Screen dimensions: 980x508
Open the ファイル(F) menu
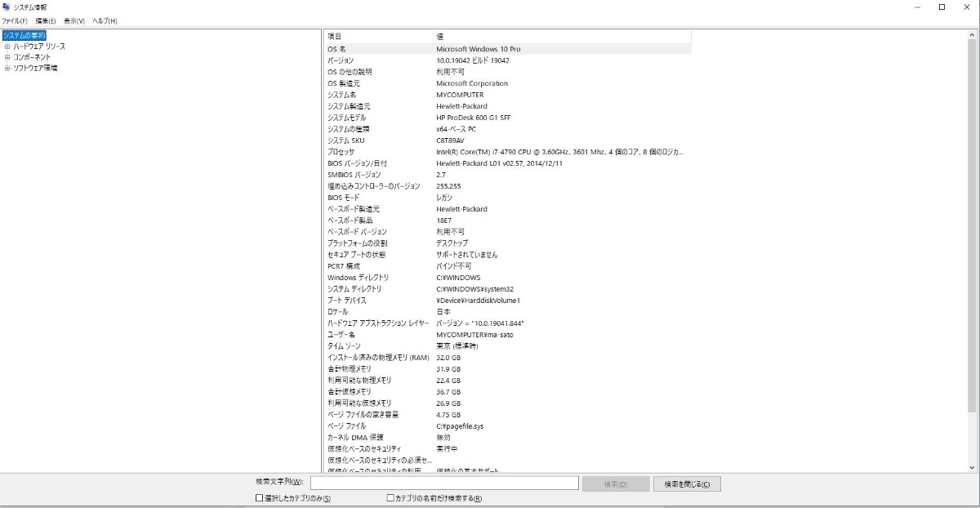pyautogui.click(x=15, y=21)
